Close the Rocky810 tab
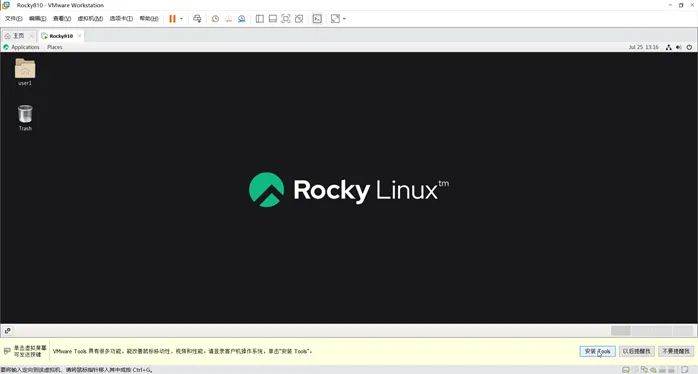Viewport: 698px width, 374px height. pyautogui.click(x=79, y=36)
